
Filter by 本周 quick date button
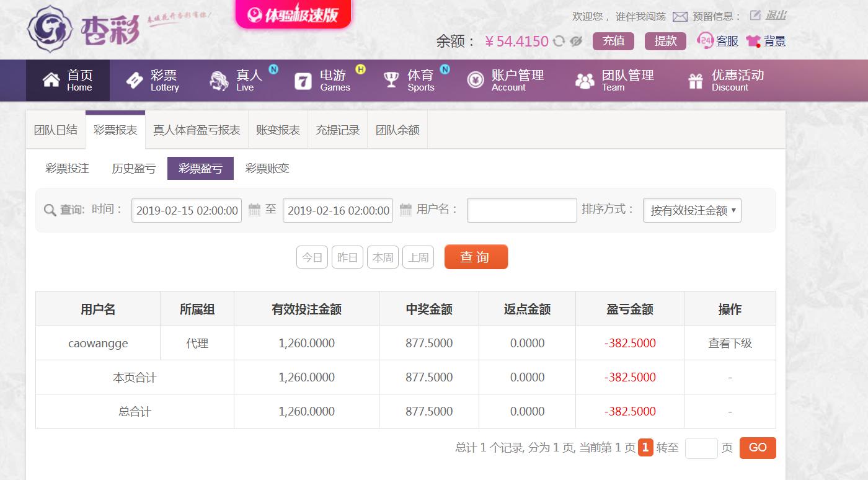coord(383,257)
